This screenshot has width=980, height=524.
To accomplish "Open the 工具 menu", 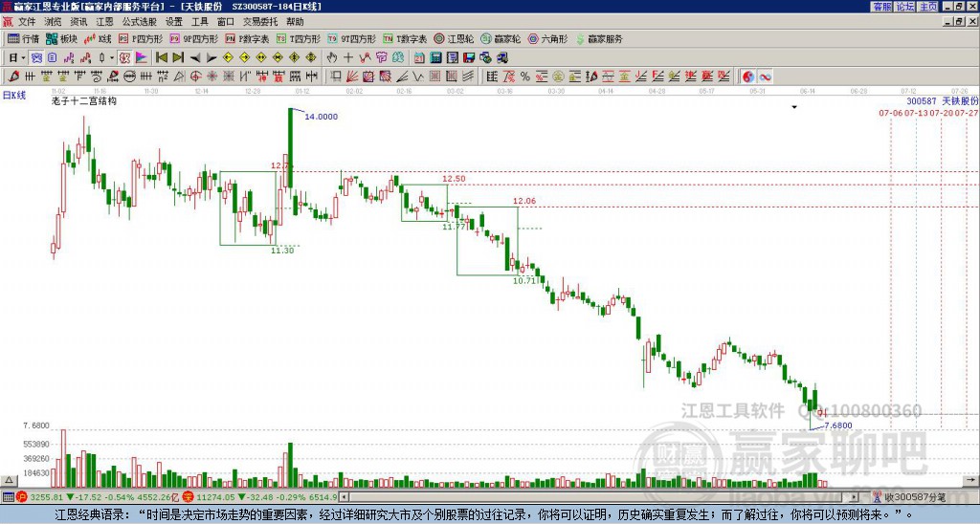I will 200,22.
